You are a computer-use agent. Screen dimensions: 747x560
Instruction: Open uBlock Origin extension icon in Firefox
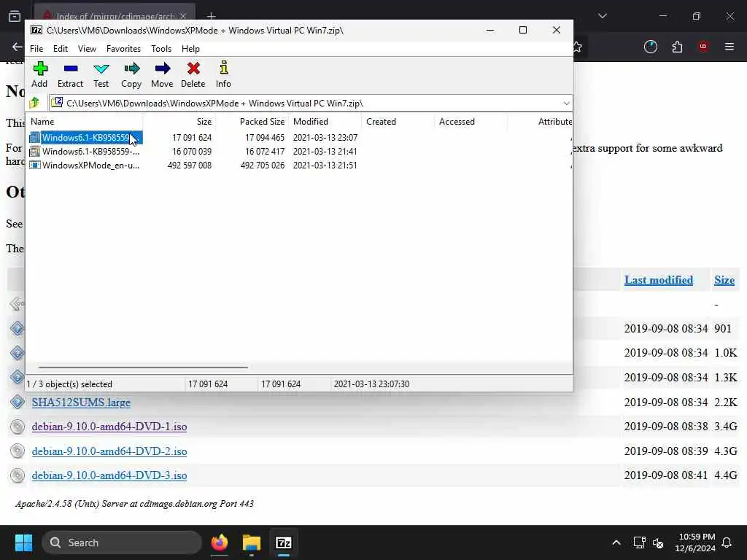pyautogui.click(x=703, y=47)
